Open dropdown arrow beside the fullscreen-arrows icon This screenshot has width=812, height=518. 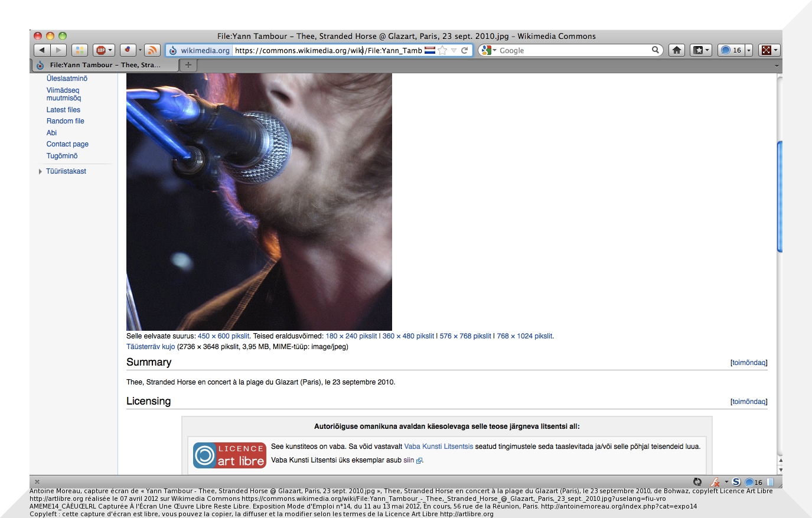point(776,50)
